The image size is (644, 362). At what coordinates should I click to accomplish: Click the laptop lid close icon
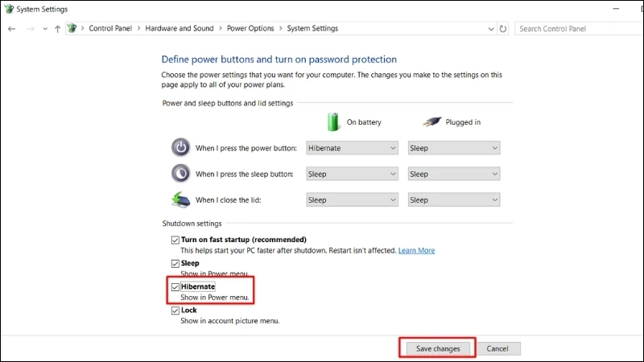180,200
